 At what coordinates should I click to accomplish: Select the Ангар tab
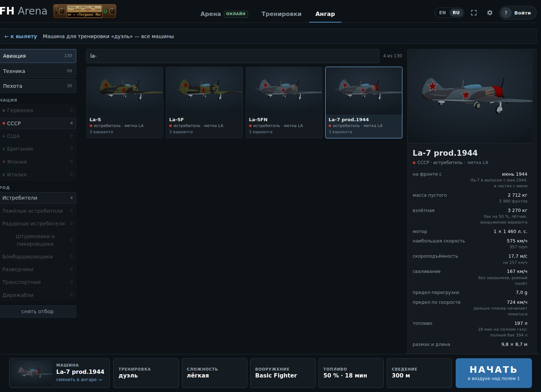[325, 14]
